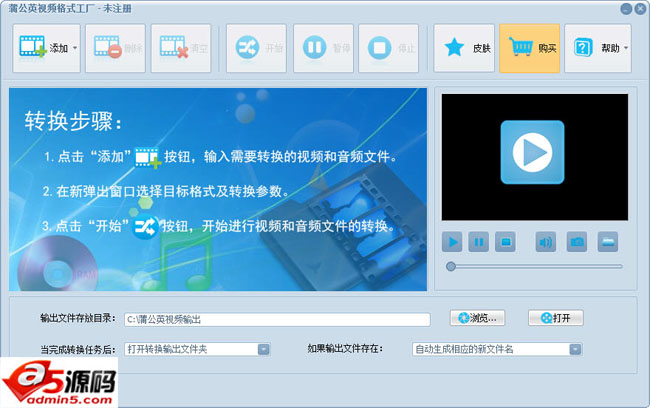650x408 pixels.
Task: Pause the preview player playback
Action: coord(479,241)
